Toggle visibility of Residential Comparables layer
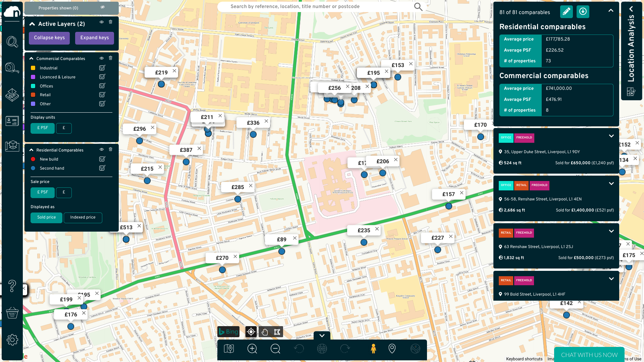644x362 pixels. 101,150
